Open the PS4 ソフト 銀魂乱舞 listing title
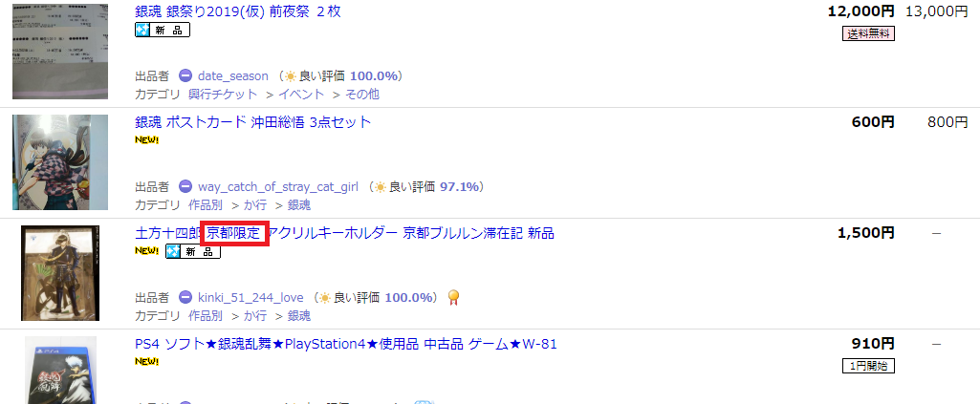 coord(345,344)
